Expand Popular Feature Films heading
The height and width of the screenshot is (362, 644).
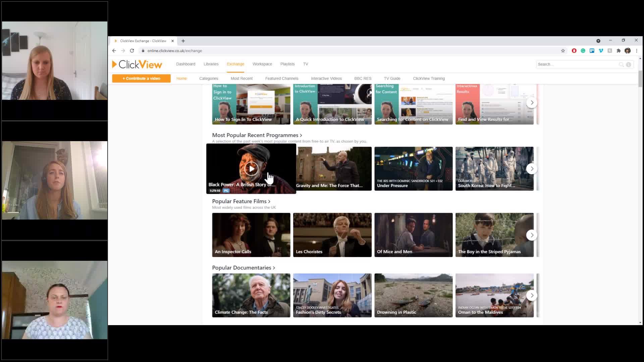coord(241,201)
